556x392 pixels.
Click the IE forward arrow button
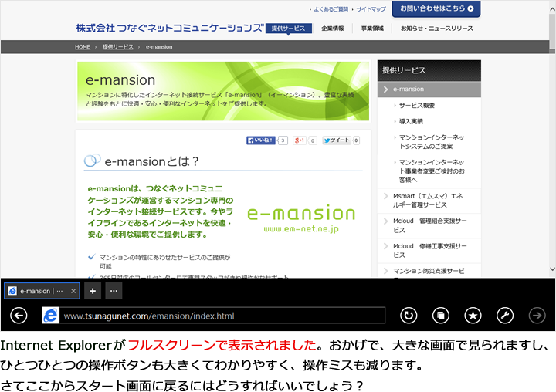pos(537,316)
